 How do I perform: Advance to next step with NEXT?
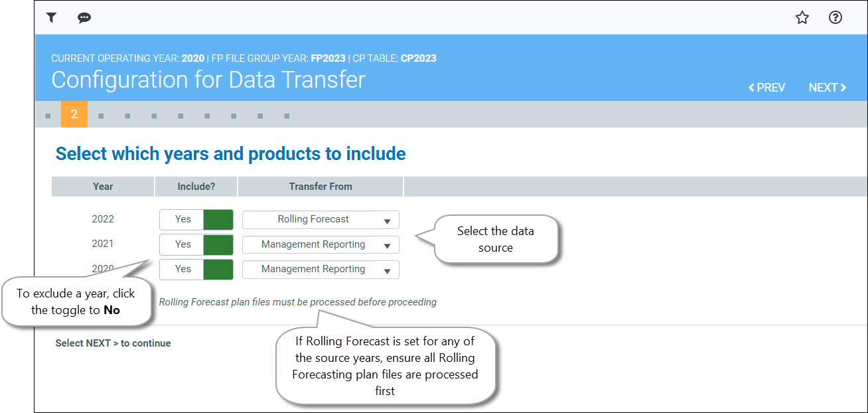tap(827, 88)
